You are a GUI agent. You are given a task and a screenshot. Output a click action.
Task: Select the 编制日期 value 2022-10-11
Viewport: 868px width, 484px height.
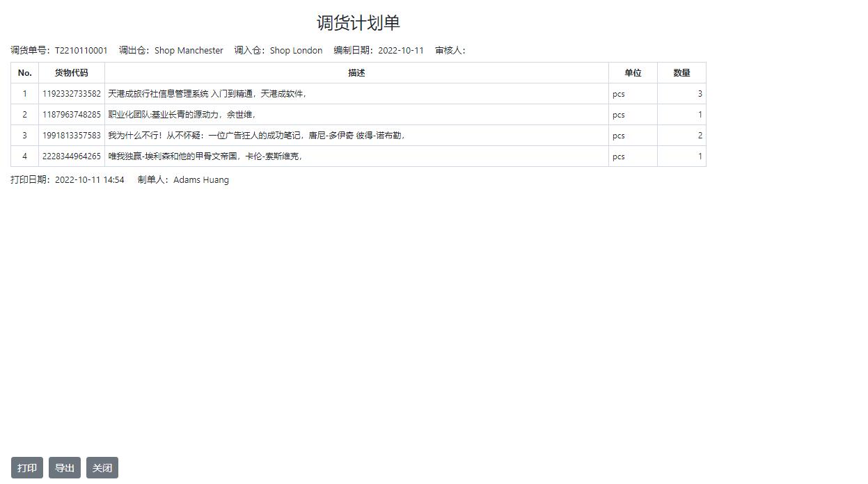[401, 51]
